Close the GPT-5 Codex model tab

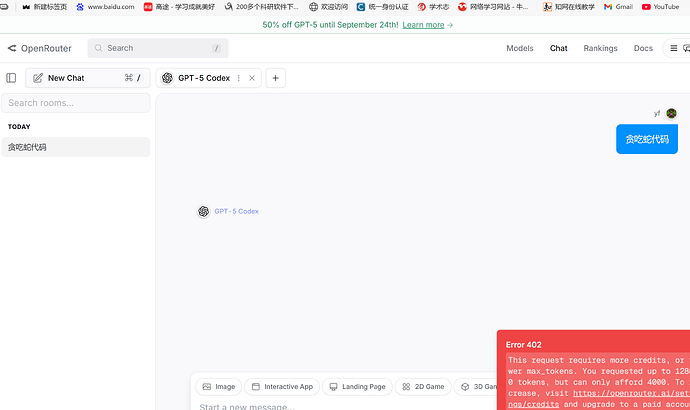click(252, 78)
